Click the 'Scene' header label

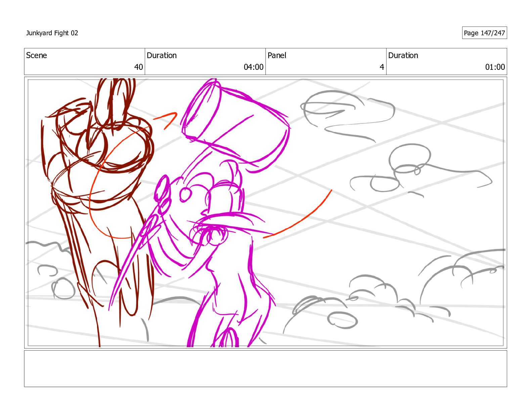coord(37,55)
